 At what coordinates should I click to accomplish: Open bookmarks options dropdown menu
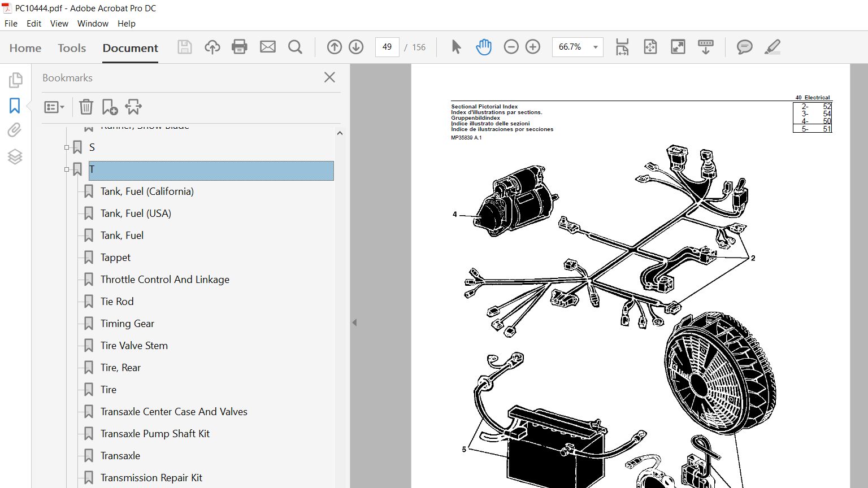[54, 107]
